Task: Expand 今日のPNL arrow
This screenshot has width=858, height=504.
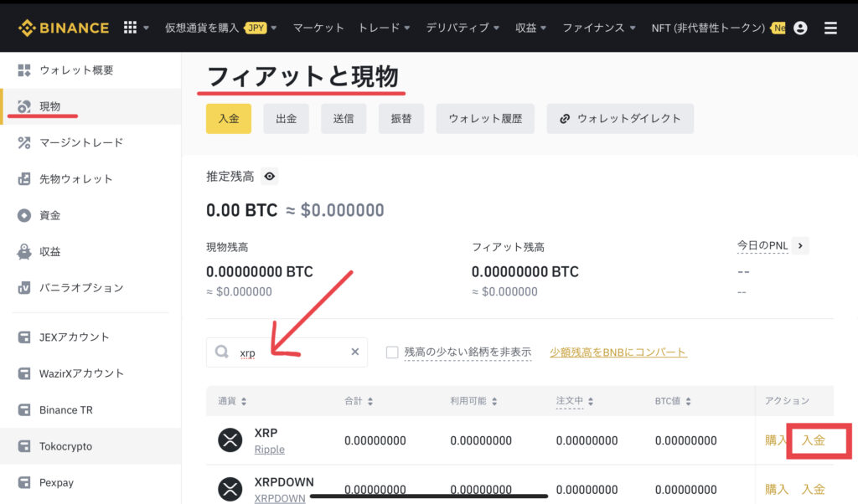Action: point(800,246)
